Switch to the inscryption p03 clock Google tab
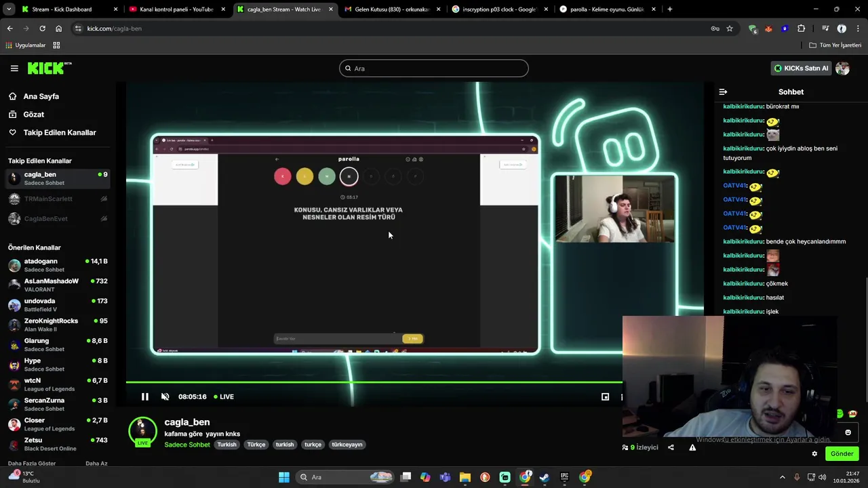 500,9
